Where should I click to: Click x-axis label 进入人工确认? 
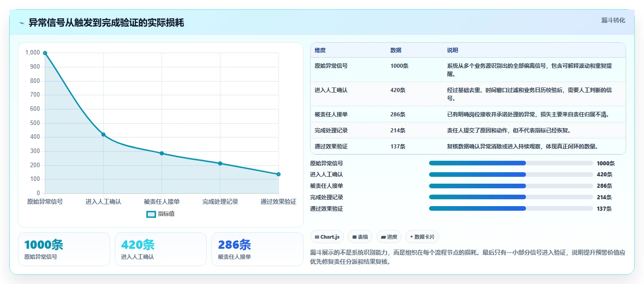[103, 202]
